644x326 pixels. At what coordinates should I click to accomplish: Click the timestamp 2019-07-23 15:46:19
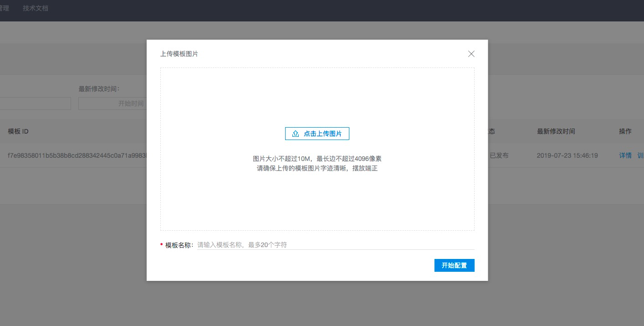tap(567, 155)
